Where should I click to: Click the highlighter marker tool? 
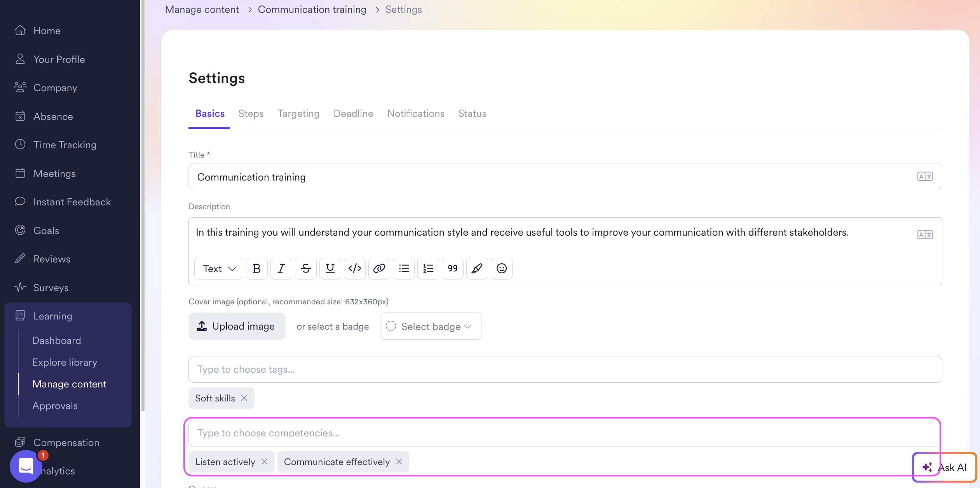pyautogui.click(x=477, y=268)
